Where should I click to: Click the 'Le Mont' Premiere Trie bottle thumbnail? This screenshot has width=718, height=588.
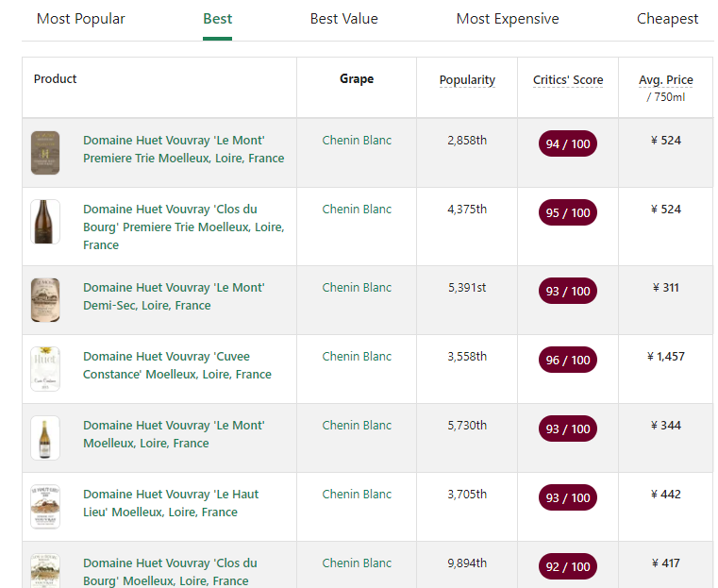45,153
